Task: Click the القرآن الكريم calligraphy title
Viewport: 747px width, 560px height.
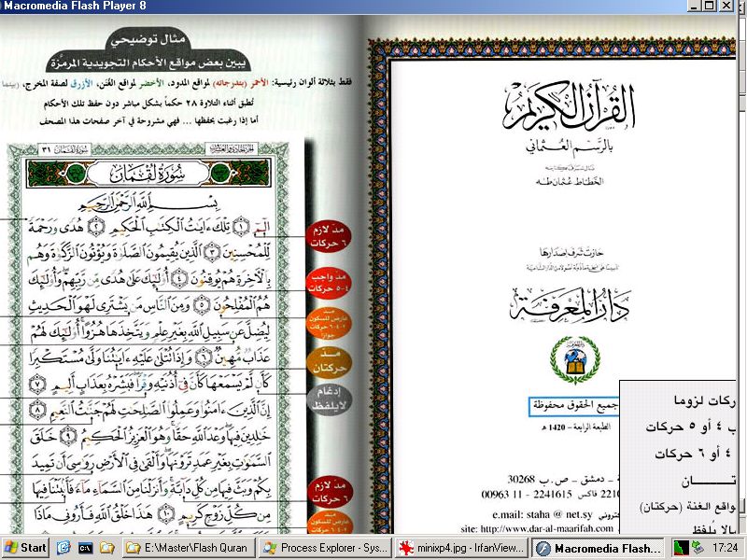Action: point(569,107)
